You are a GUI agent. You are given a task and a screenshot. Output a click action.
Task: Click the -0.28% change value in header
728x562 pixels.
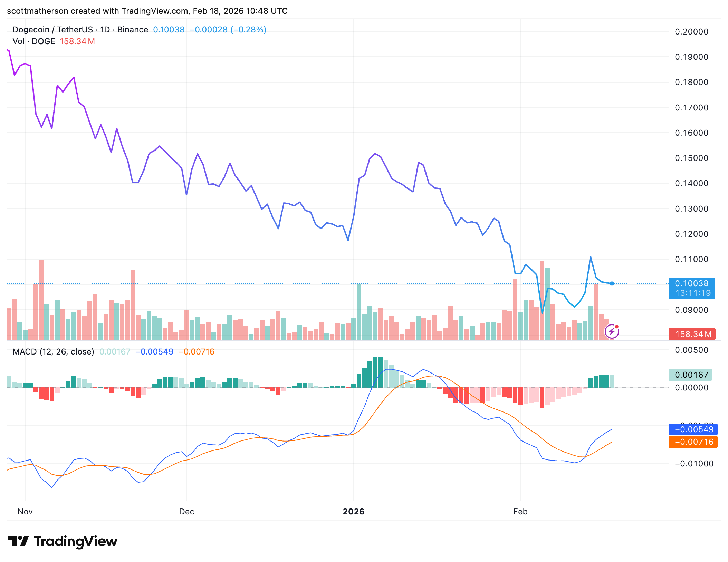pos(248,30)
